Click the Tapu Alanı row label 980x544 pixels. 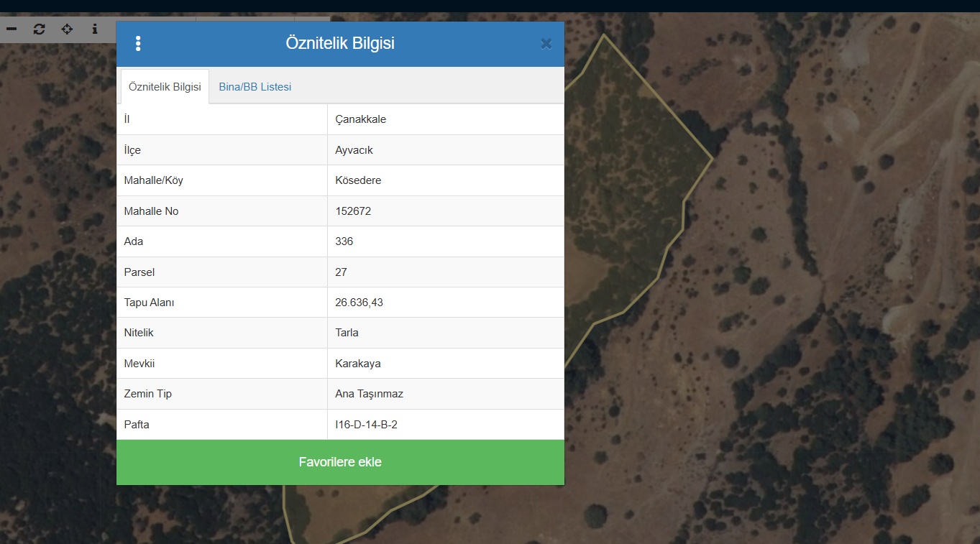150,303
